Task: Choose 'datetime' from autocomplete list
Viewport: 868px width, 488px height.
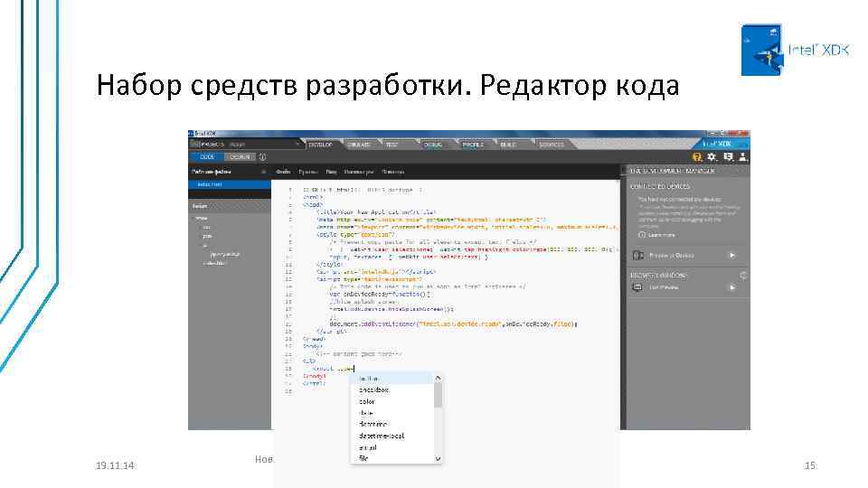Action: (392, 425)
